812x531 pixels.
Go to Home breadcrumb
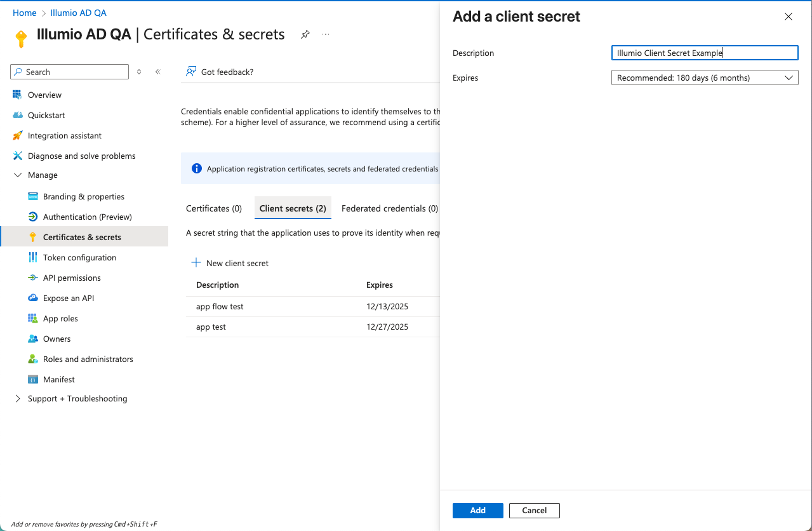coord(24,13)
